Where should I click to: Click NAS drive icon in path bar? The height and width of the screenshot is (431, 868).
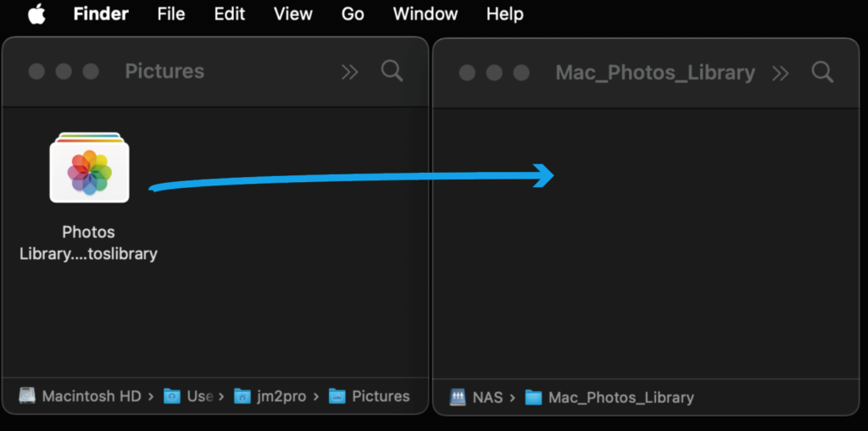pyautogui.click(x=458, y=397)
